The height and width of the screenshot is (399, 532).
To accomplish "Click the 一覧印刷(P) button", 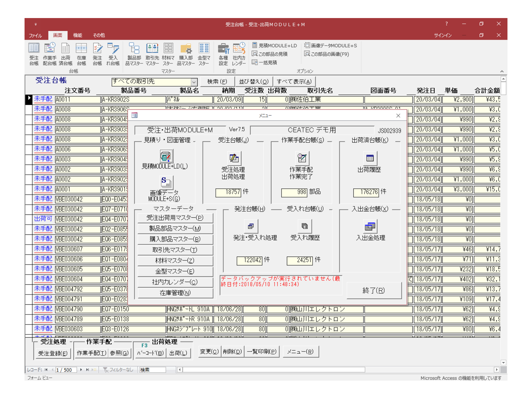I will click(261, 352).
